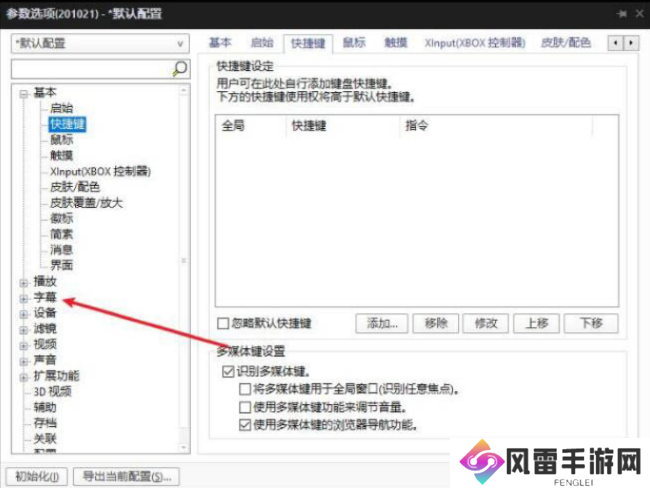This screenshot has width=650, height=488.
Task: Toggle 忽略默认快捷键 checkbox
Action: tap(223, 323)
